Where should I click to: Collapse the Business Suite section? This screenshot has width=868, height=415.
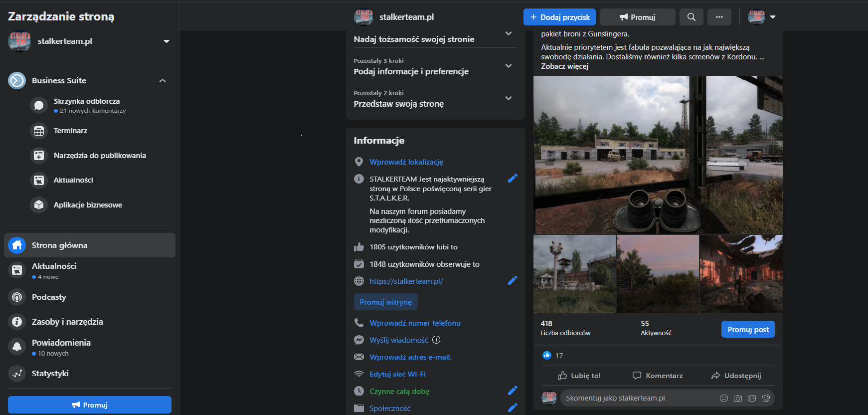[163, 80]
